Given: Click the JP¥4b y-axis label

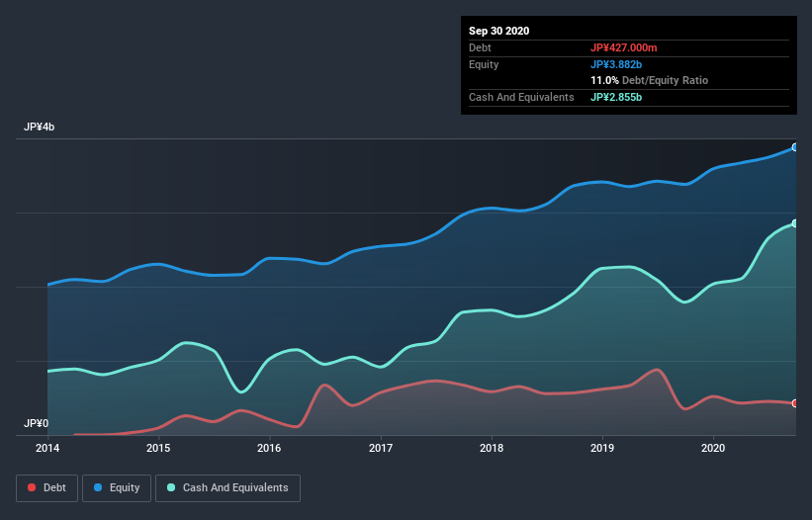Looking at the screenshot, I should pyautogui.click(x=39, y=127).
